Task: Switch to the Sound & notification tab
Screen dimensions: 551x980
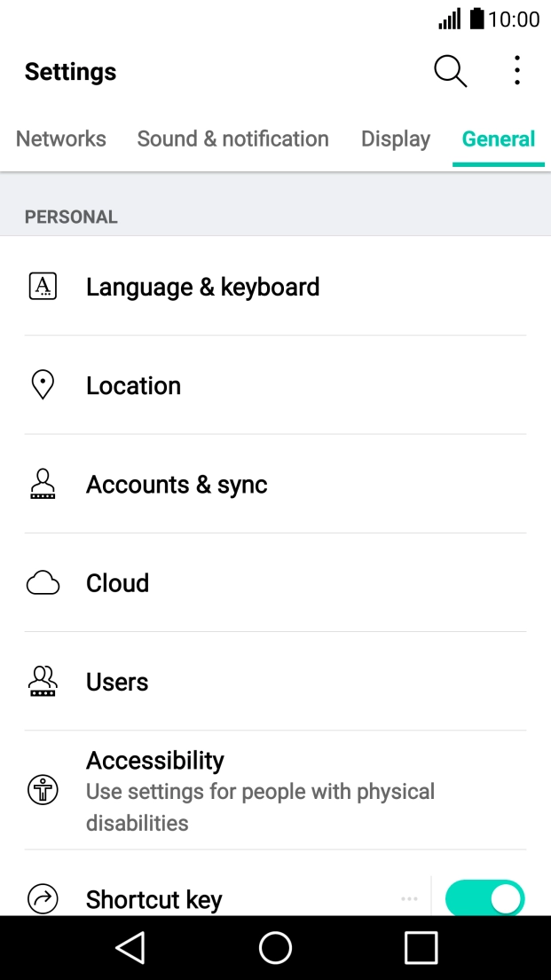Action: pos(232,139)
